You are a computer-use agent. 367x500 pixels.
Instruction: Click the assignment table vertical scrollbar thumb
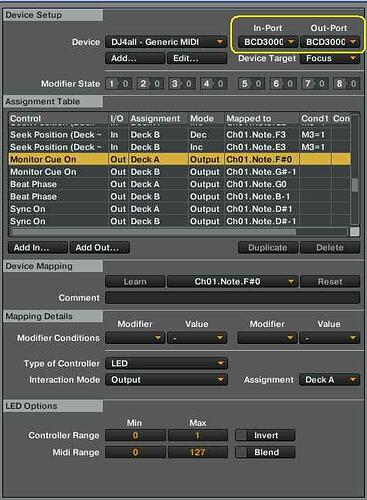(x=355, y=185)
